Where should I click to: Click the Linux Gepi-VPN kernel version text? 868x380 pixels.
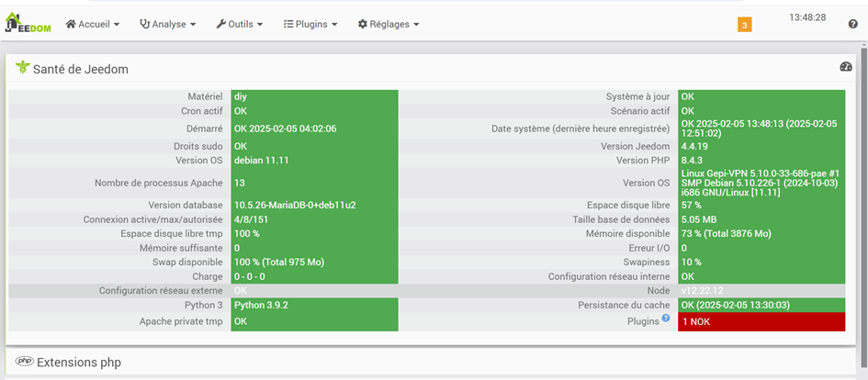[x=761, y=183]
